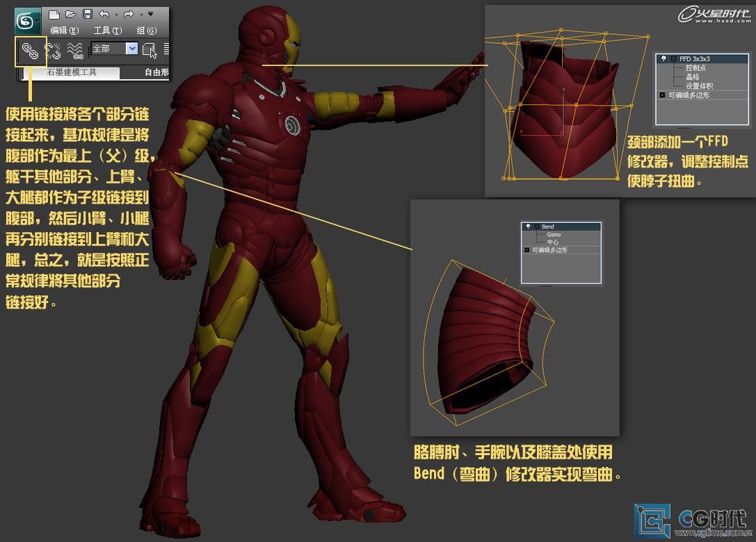Choose the Unlink Selection broken-chain tool

(x=53, y=50)
